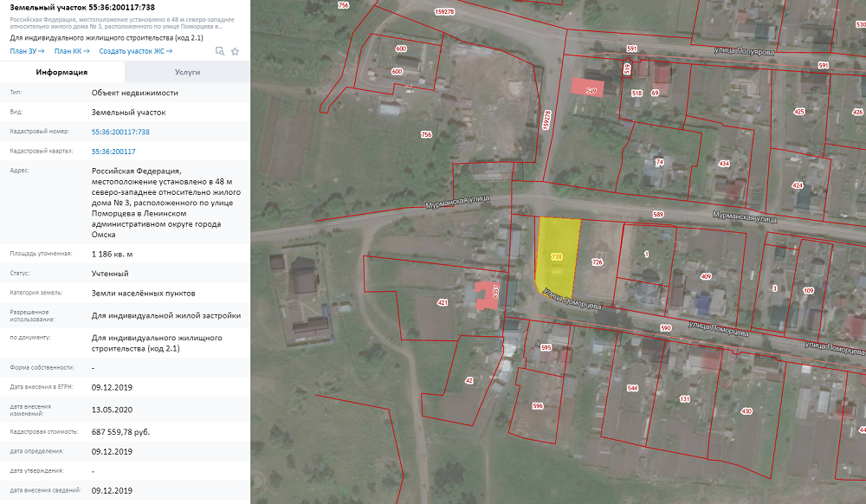Viewport: 866px width, 504px height.
Task: Select parcel 726 on the map
Action: [x=597, y=262]
